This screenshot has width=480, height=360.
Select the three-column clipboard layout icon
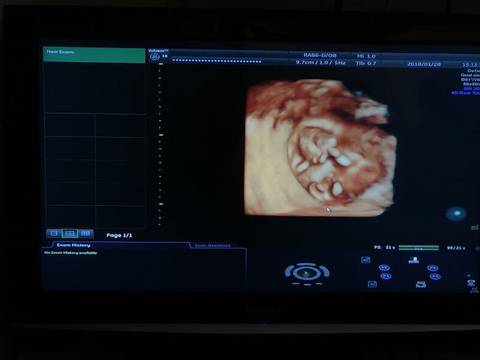point(86,234)
